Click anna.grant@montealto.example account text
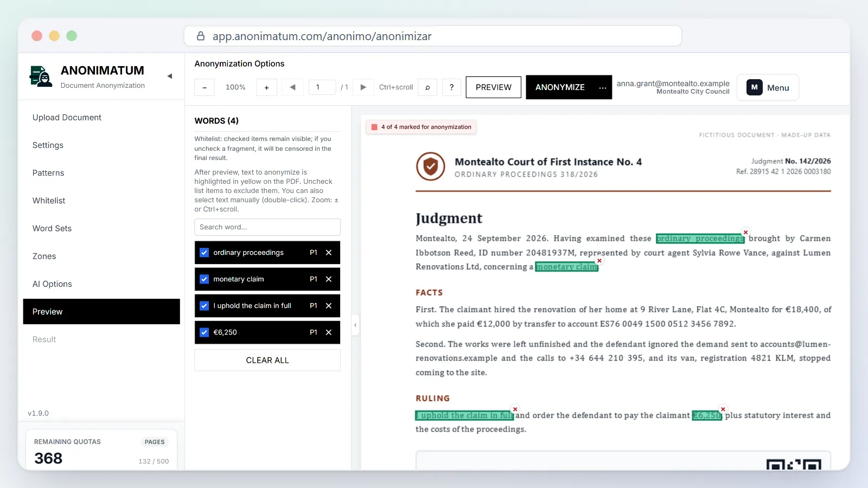Viewport: 868px width, 488px height. [x=673, y=84]
